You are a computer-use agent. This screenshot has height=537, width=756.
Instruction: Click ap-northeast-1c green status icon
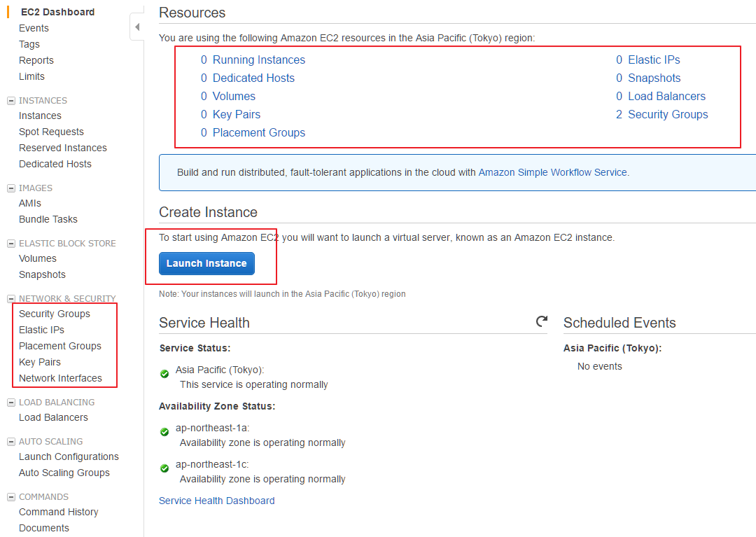point(164,468)
